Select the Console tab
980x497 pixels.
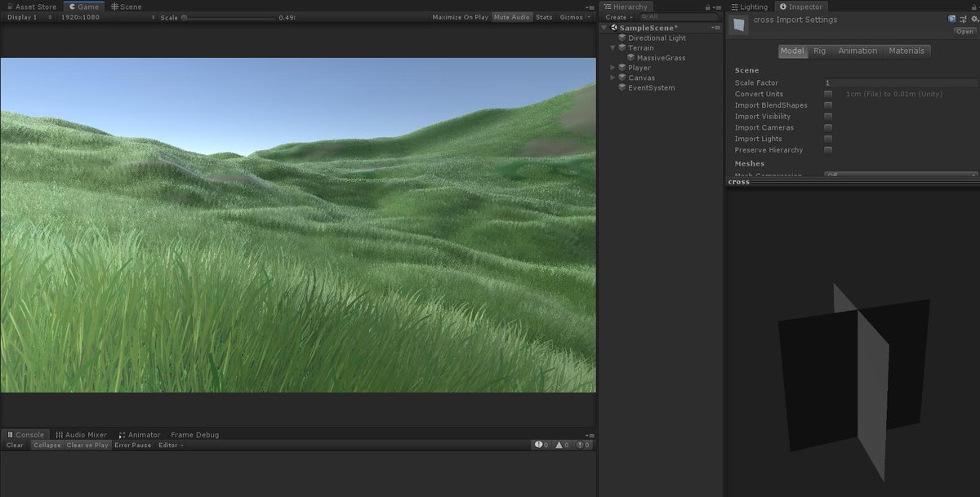tap(26, 435)
